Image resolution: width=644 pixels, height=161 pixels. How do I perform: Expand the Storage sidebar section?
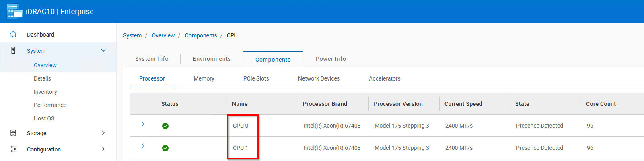coord(103,133)
